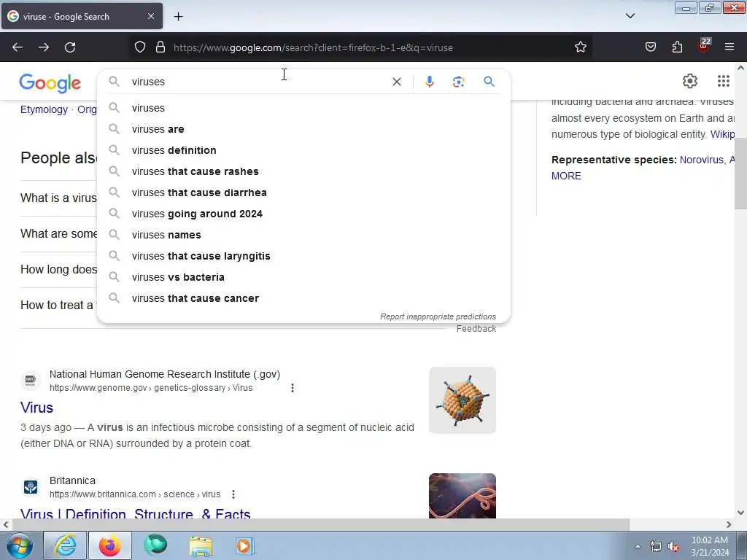Open the uBlock extension icon with badge 22

[704, 46]
